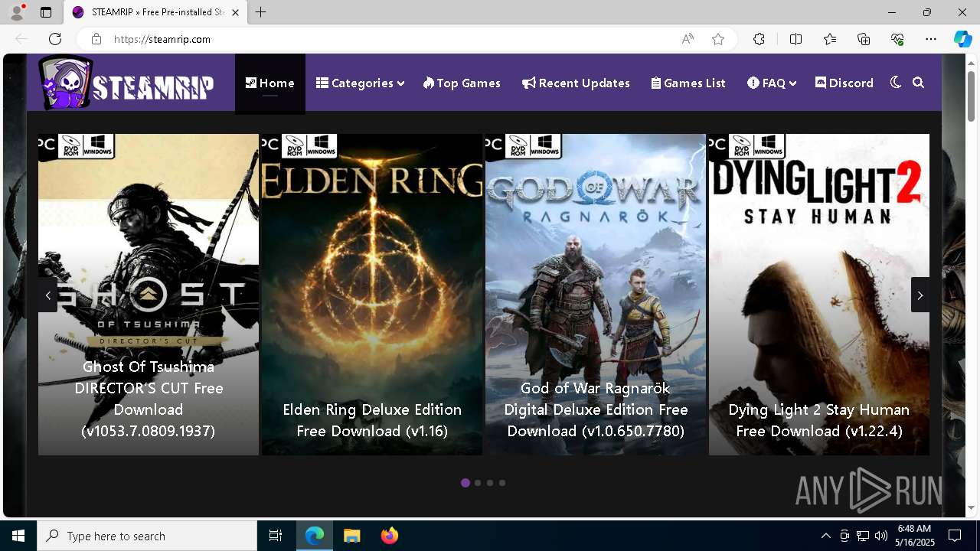
Task: Open Browser essentials heart icon
Action: pyautogui.click(x=897, y=39)
